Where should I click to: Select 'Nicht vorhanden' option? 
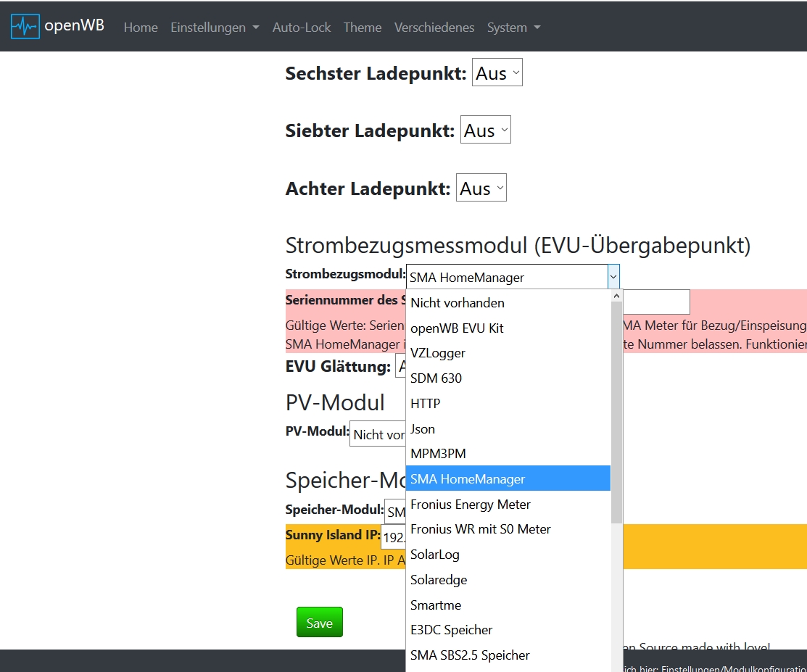(x=508, y=302)
